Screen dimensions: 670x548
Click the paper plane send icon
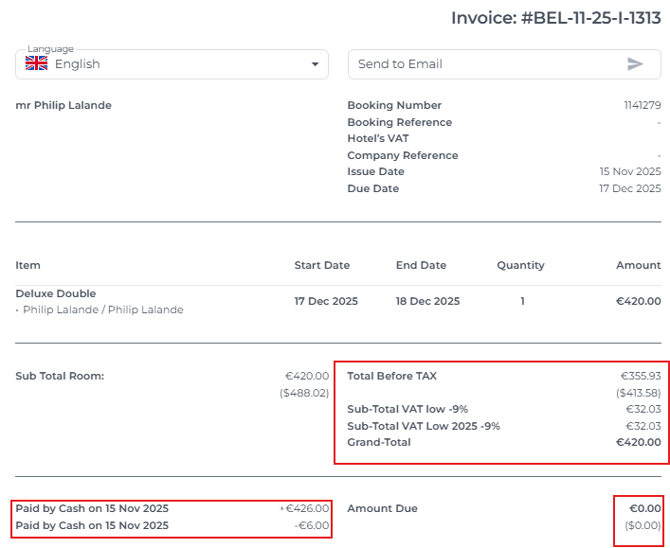(635, 64)
